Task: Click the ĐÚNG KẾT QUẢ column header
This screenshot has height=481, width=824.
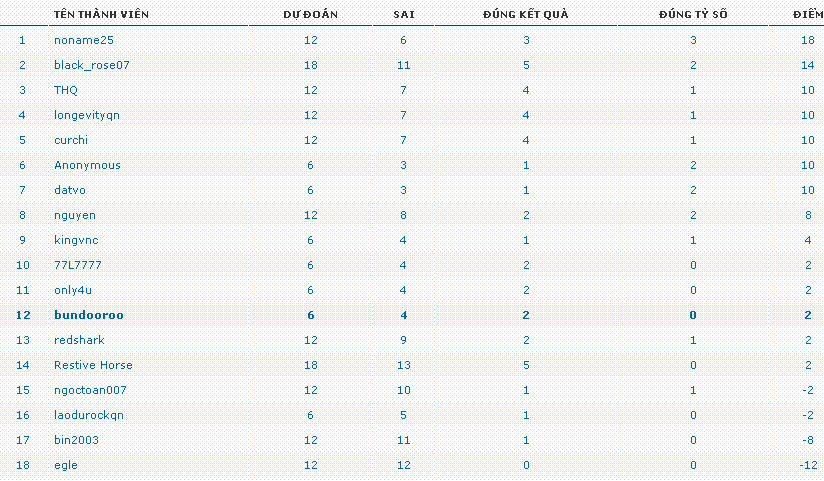Action: pyautogui.click(x=526, y=14)
